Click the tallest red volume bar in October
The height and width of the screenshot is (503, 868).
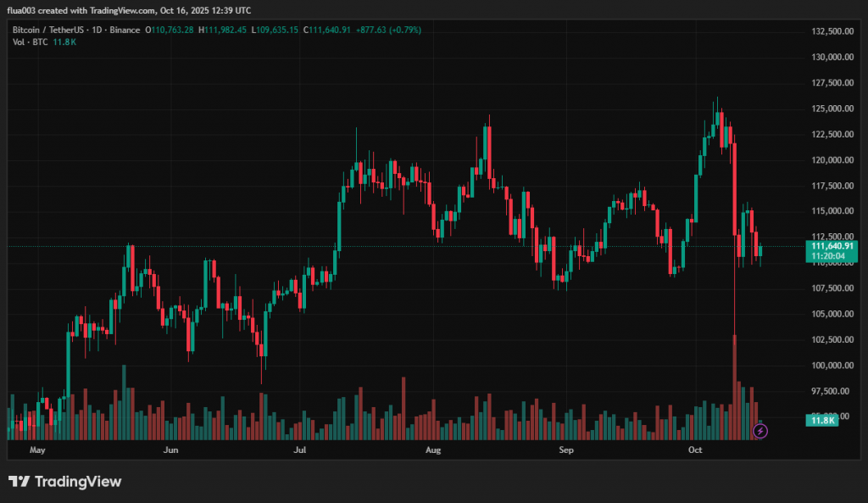tap(734, 386)
